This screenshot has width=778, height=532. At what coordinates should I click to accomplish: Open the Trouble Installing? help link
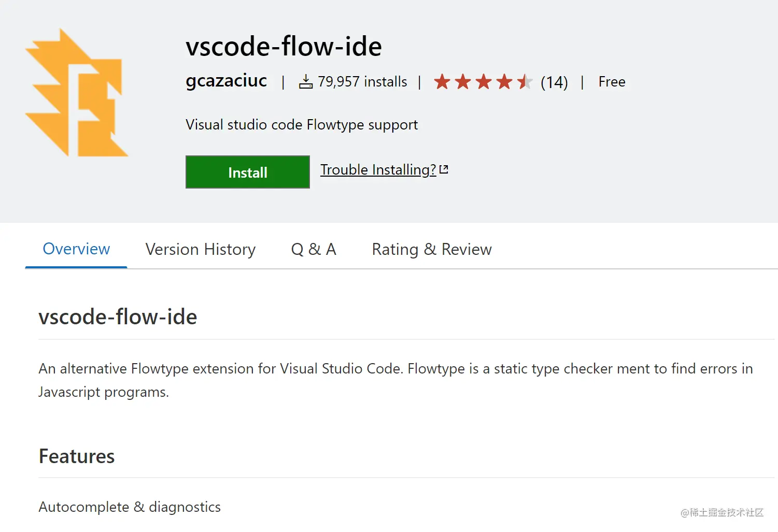click(x=378, y=170)
